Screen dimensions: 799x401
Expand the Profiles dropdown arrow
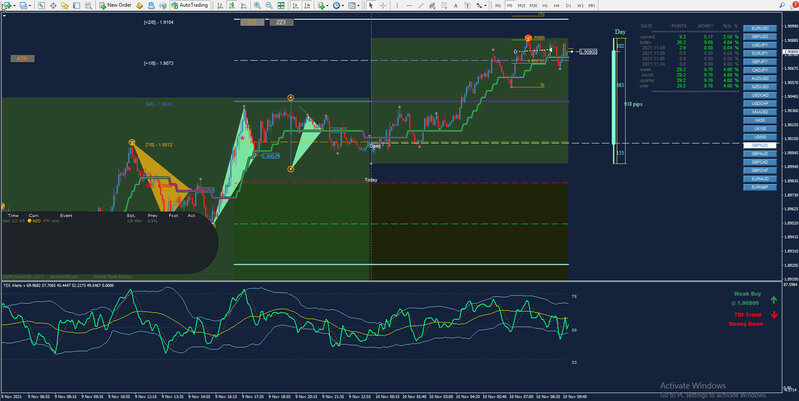click(30, 6)
